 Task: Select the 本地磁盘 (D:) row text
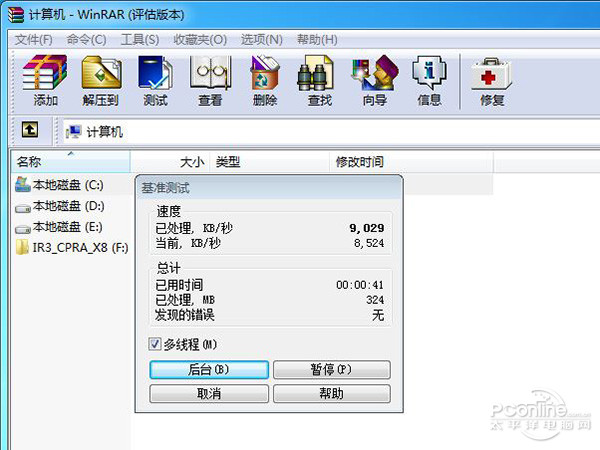[x=68, y=206]
